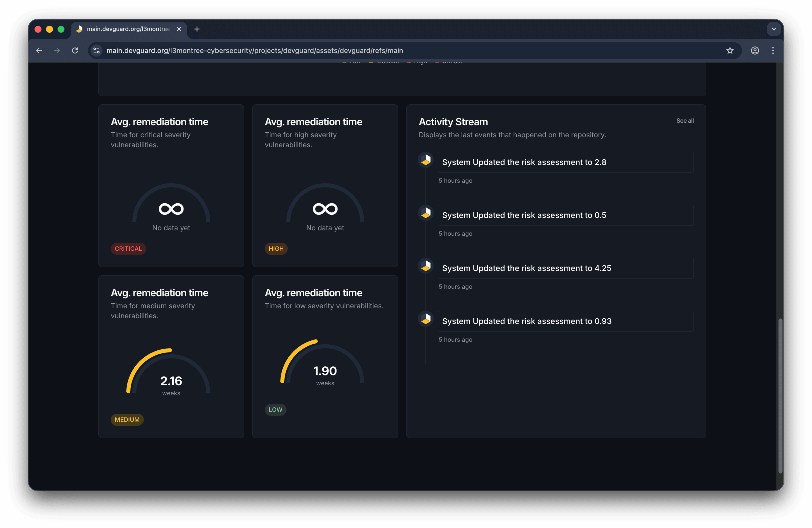
Task: Bookmark this page with the star icon
Action: pyautogui.click(x=730, y=50)
